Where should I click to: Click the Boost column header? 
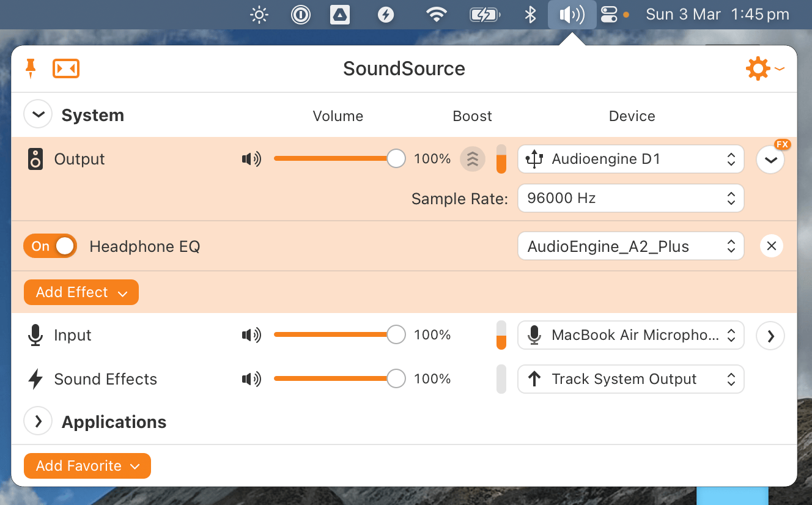[472, 116]
